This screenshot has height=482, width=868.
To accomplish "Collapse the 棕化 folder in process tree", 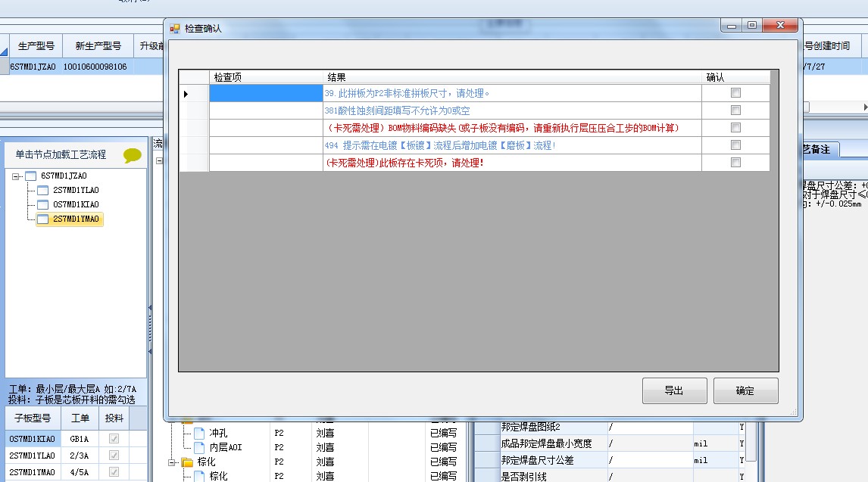I will [x=172, y=462].
